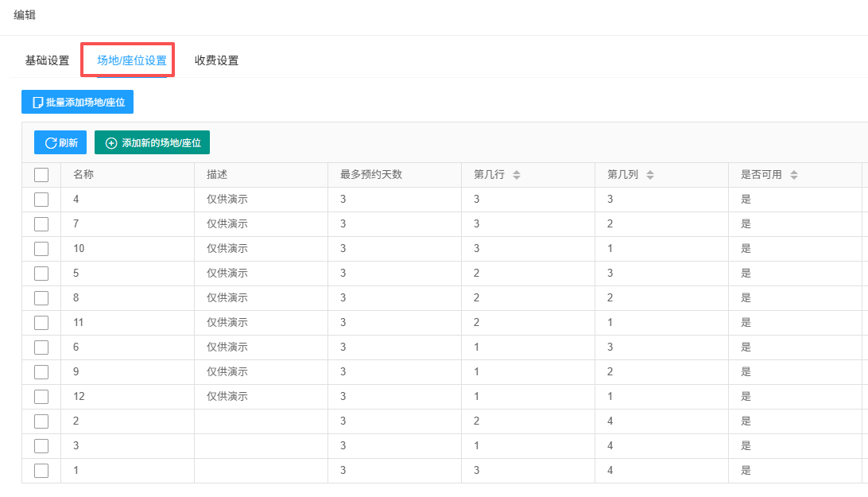868x497 pixels.
Task: Sort the table by 第几行 column arrows
Action: point(516,175)
